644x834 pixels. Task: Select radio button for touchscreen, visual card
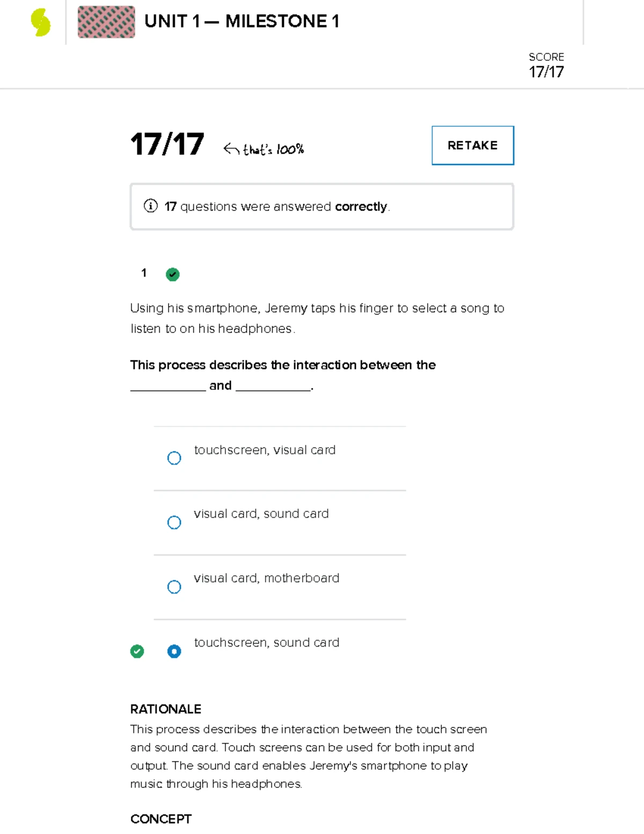(x=174, y=458)
